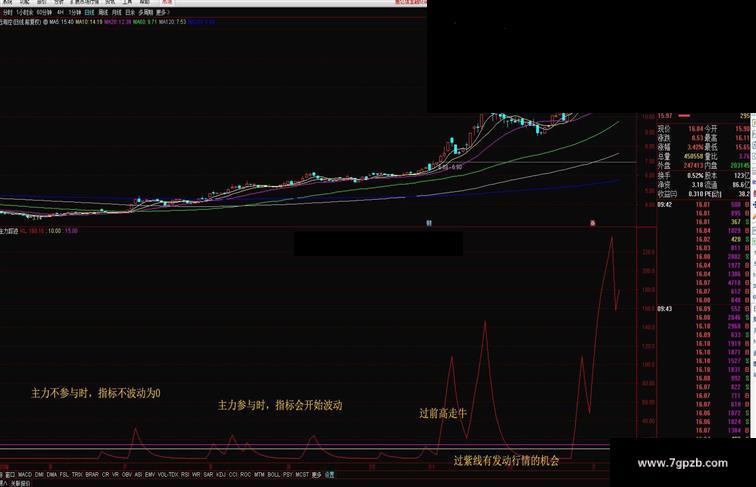Click the 外盘 value 247413
Screen dimensions: 756x487
coord(693,166)
